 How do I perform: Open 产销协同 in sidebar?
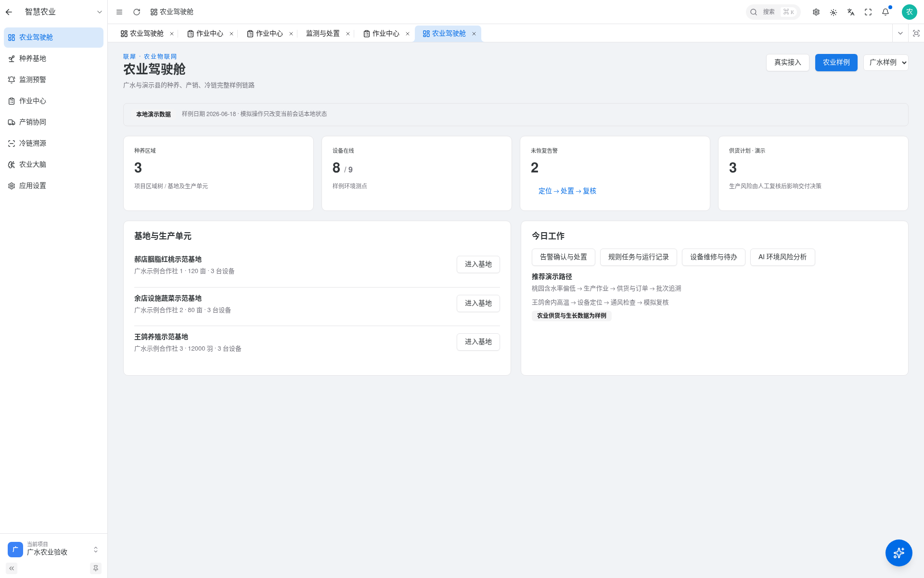53,122
